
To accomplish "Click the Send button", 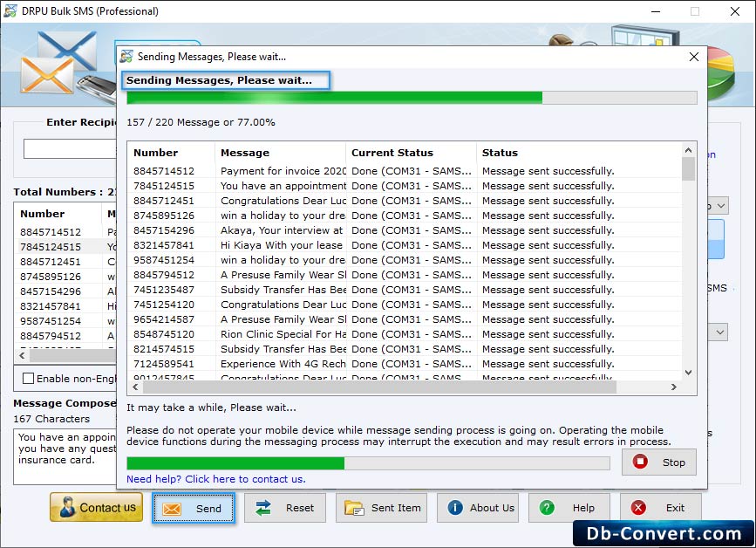I will tap(194, 508).
